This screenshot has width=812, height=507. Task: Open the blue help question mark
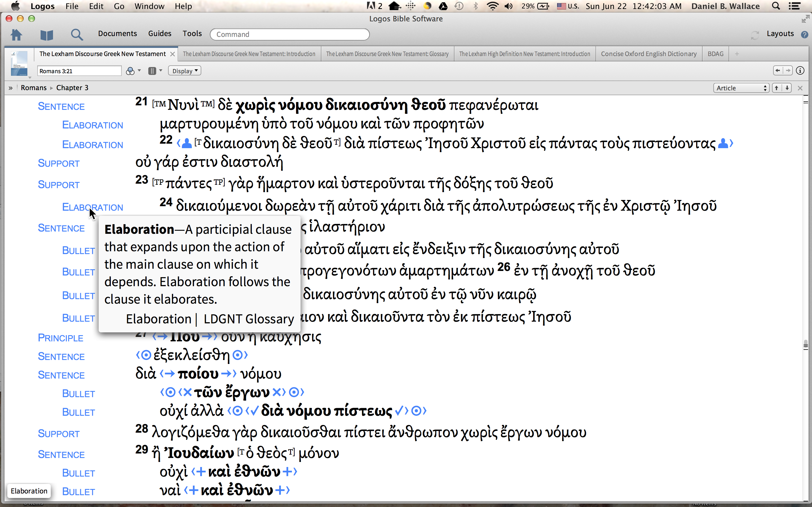click(x=804, y=35)
